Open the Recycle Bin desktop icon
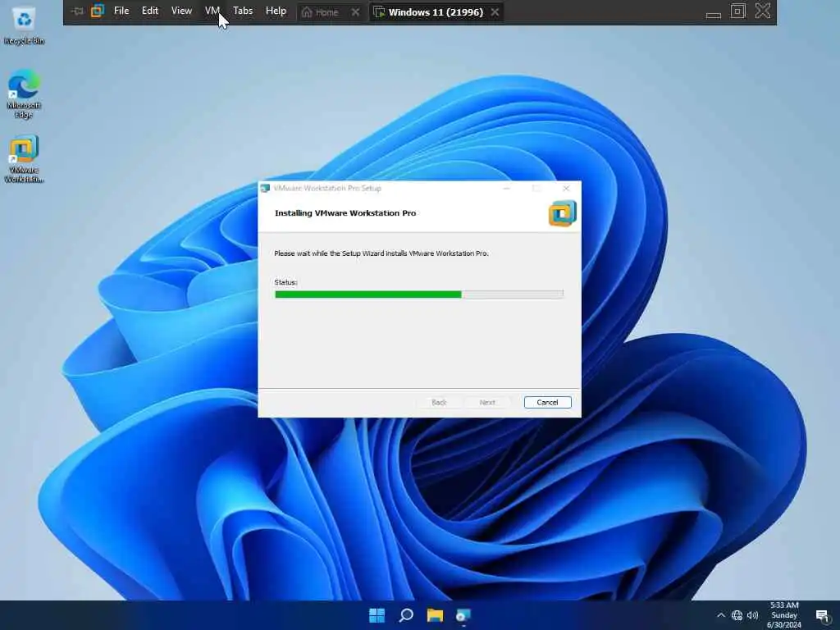 24,25
